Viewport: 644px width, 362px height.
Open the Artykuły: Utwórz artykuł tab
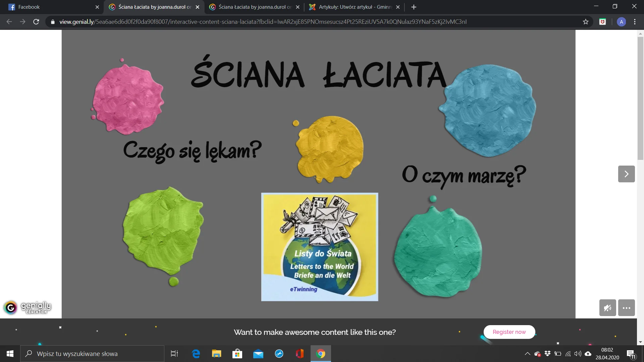pyautogui.click(x=352, y=7)
